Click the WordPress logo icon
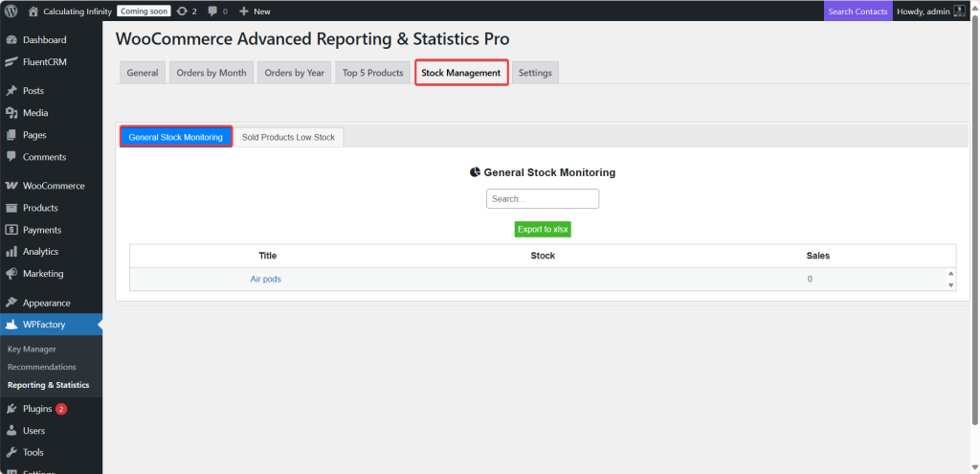The image size is (980, 474). point(11,11)
